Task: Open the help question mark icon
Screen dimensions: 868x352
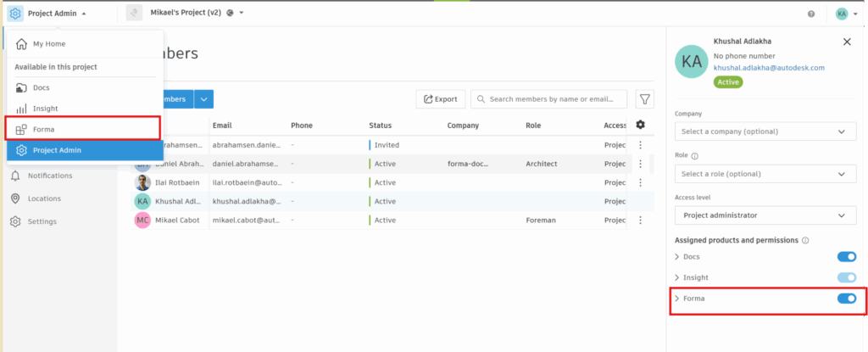Action: coord(811,14)
